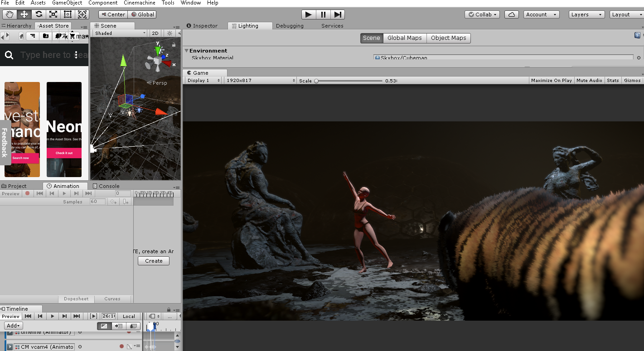Image resolution: width=644 pixels, height=351 pixels.
Task: Toggle pivot mode Center button
Action: point(113,14)
